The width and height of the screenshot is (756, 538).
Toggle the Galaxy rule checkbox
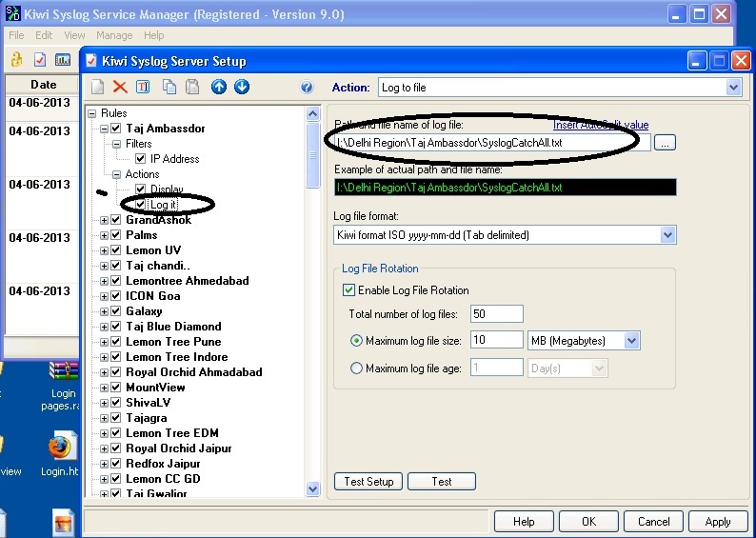pos(116,311)
